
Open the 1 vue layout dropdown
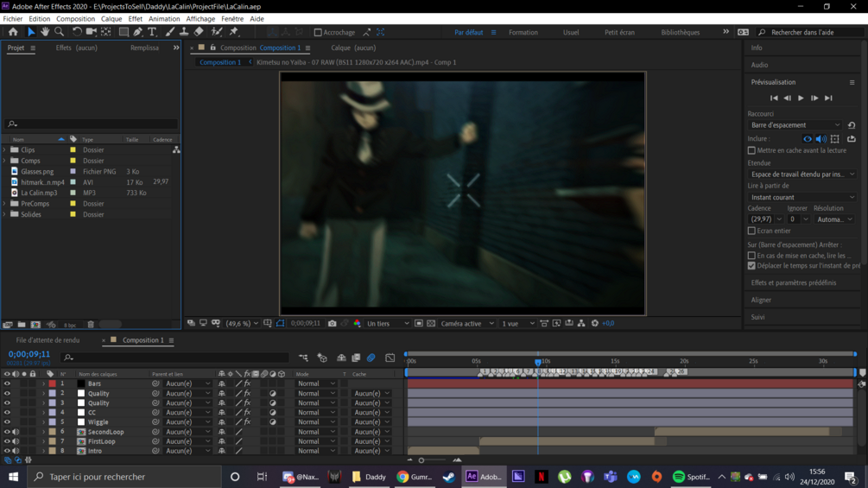[x=517, y=324]
